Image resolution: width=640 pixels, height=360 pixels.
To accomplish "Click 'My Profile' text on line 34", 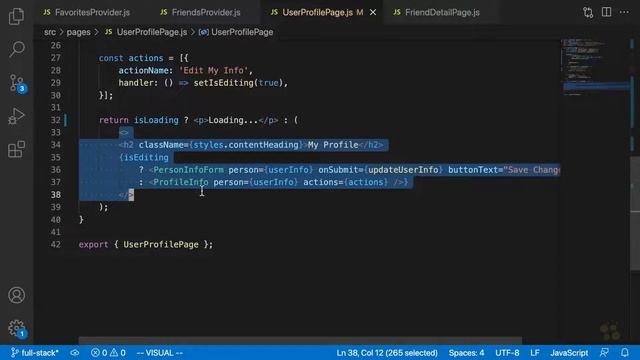I will point(333,145).
